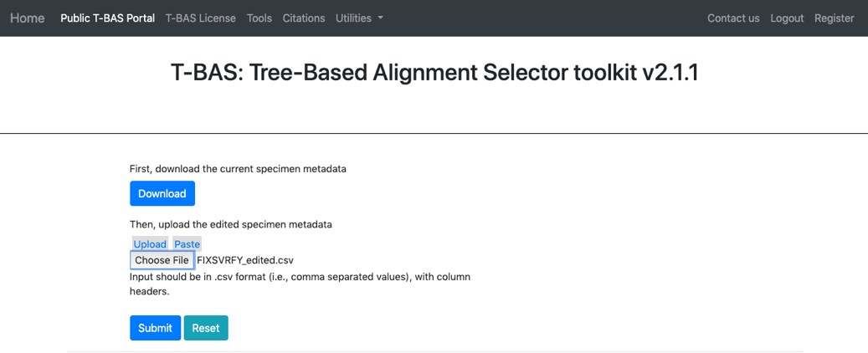Open the Tools menu item
Viewport: 868px width, 353px height.
click(259, 18)
